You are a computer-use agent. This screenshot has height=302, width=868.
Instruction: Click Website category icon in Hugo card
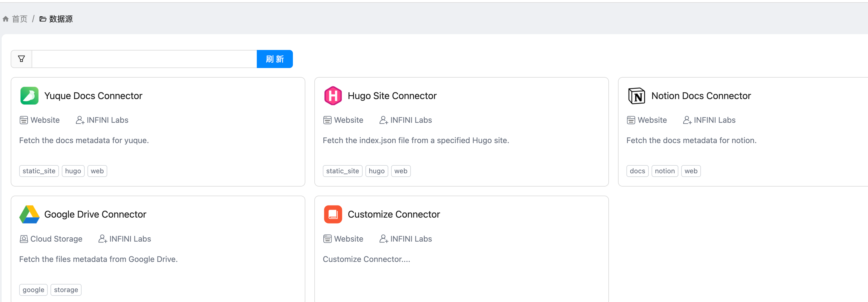coord(327,120)
